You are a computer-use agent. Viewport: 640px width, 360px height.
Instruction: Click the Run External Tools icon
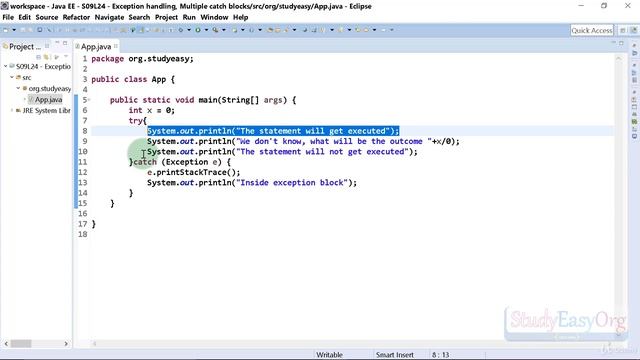click(216, 30)
